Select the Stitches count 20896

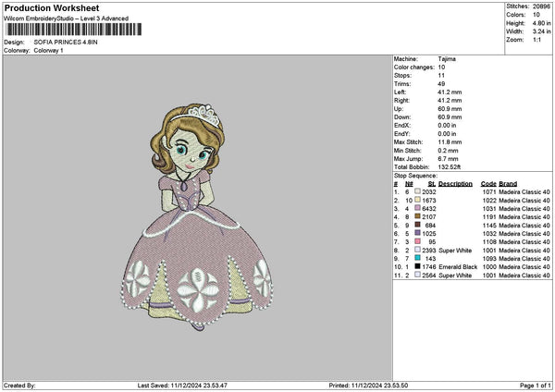coord(539,6)
